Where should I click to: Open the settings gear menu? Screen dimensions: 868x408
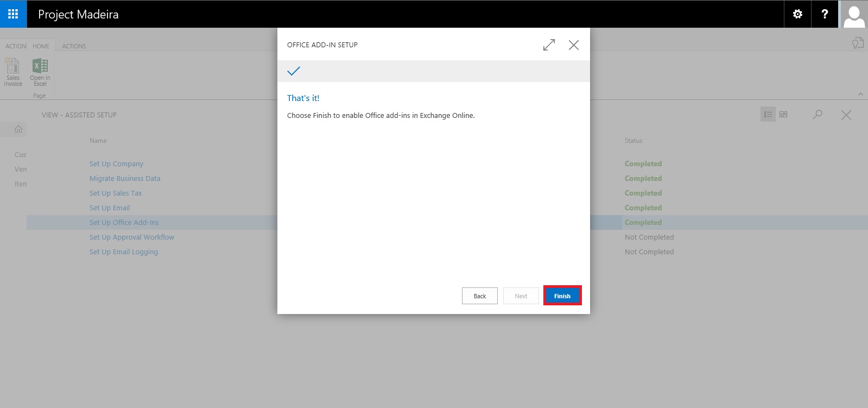797,14
